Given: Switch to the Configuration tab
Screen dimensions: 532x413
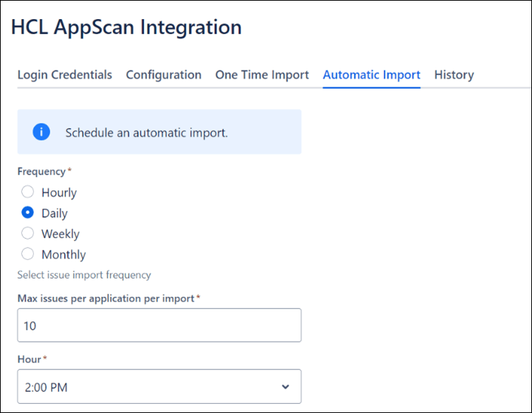Looking at the screenshot, I should pyautogui.click(x=164, y=75).
